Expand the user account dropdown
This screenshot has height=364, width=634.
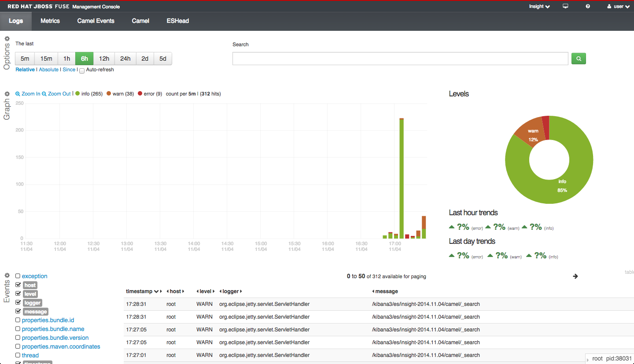click(x=618, y=6)
